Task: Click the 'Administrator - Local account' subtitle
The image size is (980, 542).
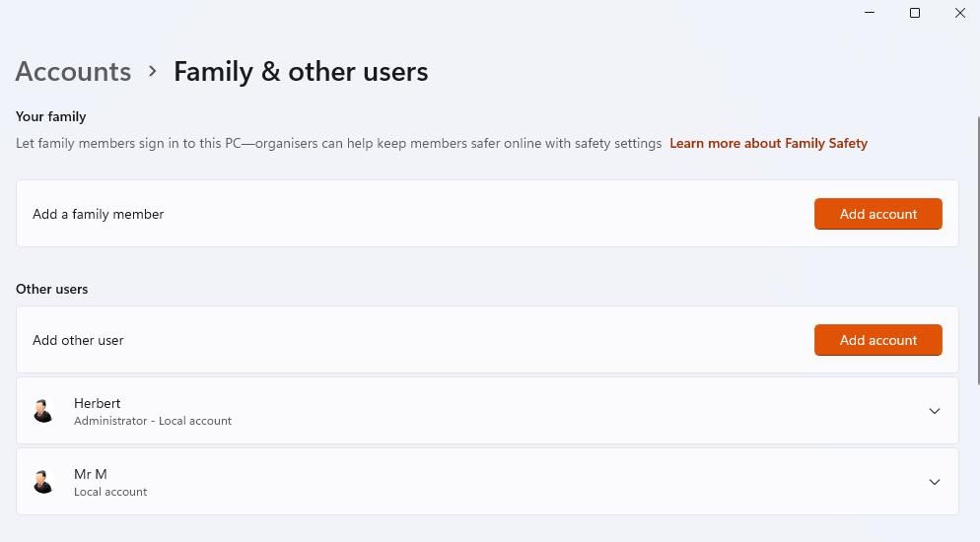Action: pos(153,421)
